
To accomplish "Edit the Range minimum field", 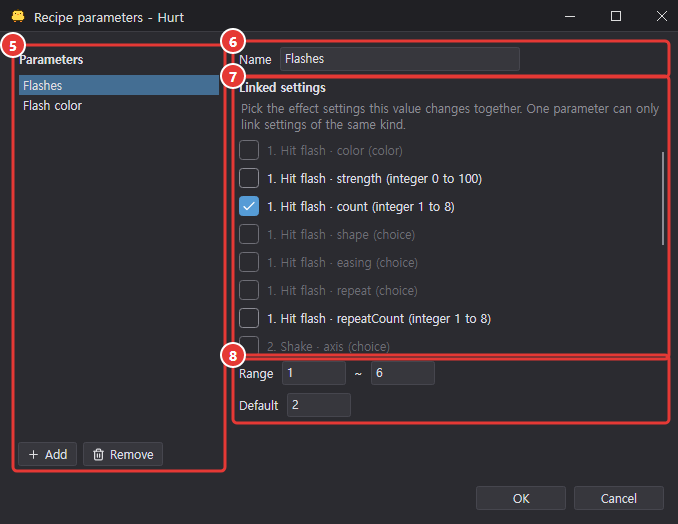I will (314, 373).
